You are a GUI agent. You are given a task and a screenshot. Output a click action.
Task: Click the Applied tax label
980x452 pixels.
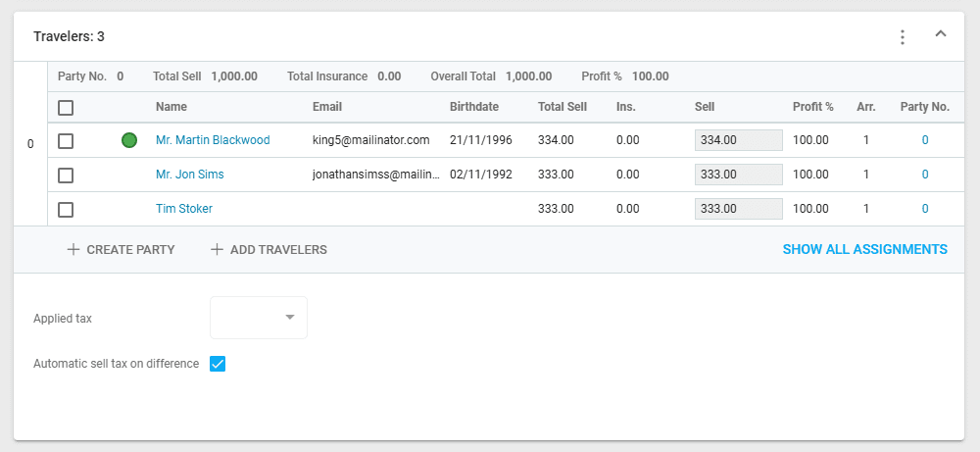point(63,319)
